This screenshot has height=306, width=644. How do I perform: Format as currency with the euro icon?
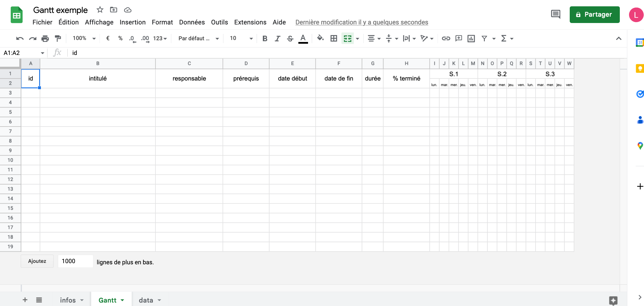[x=108, y=38]
